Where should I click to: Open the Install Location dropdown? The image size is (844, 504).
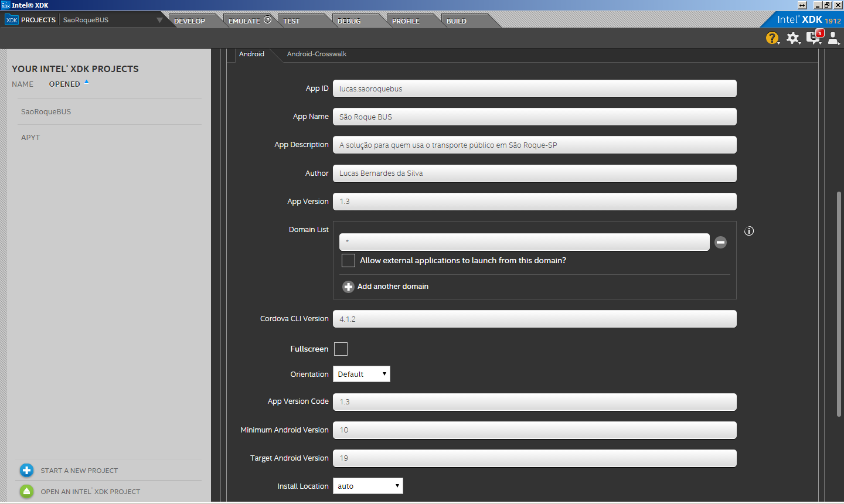[368, 486]
